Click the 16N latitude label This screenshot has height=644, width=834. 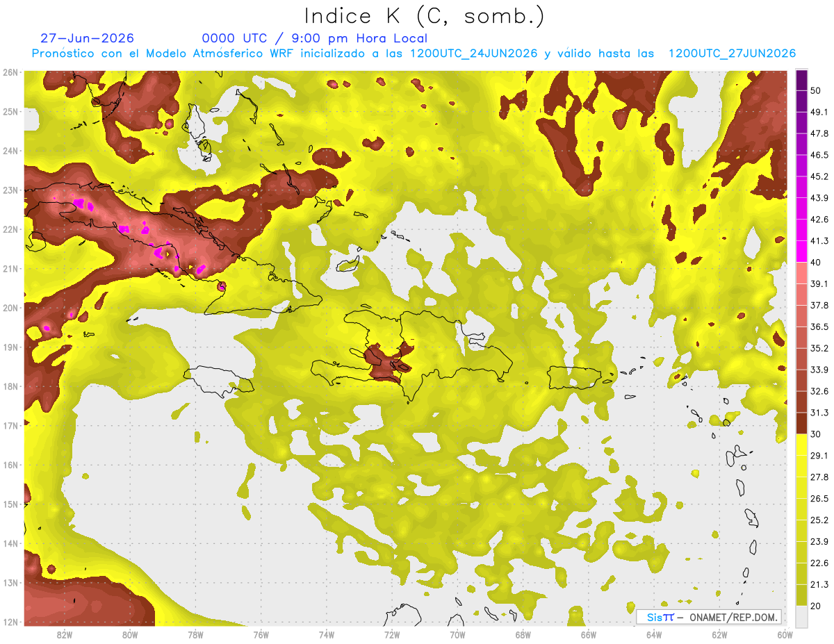point(10,465)
